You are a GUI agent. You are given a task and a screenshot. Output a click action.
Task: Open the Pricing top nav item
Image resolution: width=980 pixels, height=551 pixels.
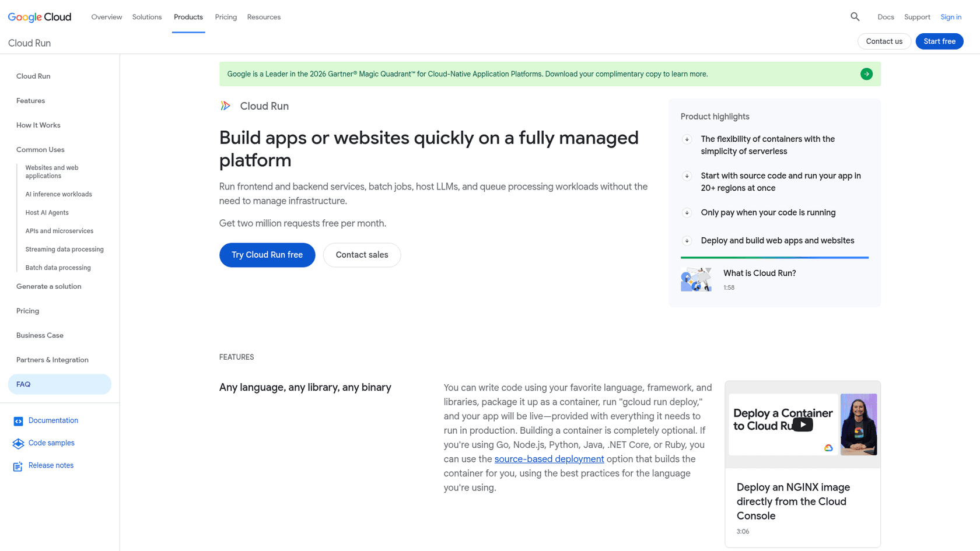pos(226,17)
